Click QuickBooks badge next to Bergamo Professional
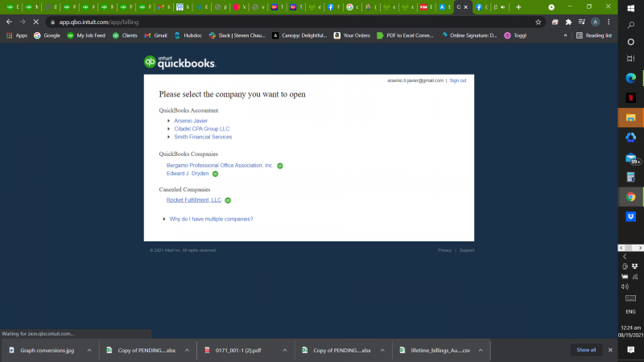644x362 pixels. 279,166
